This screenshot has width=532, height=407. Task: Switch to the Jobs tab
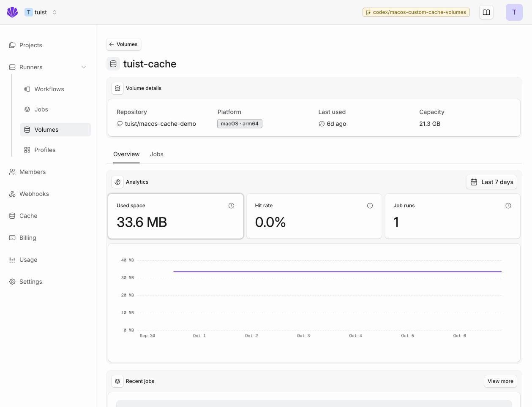click(x=156, y=154)
